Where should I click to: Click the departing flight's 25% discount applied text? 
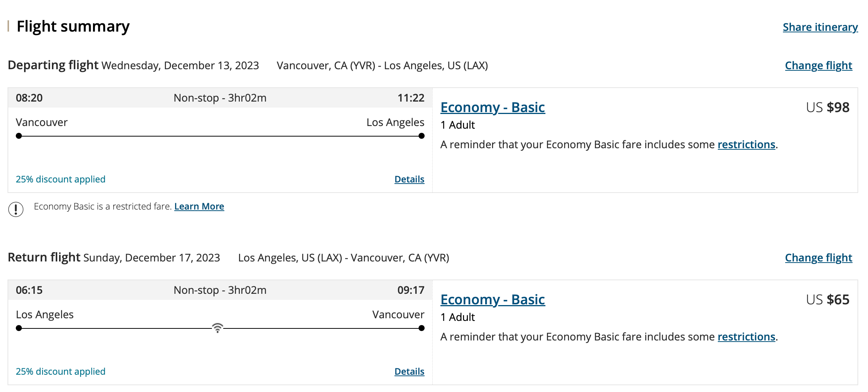61,179
